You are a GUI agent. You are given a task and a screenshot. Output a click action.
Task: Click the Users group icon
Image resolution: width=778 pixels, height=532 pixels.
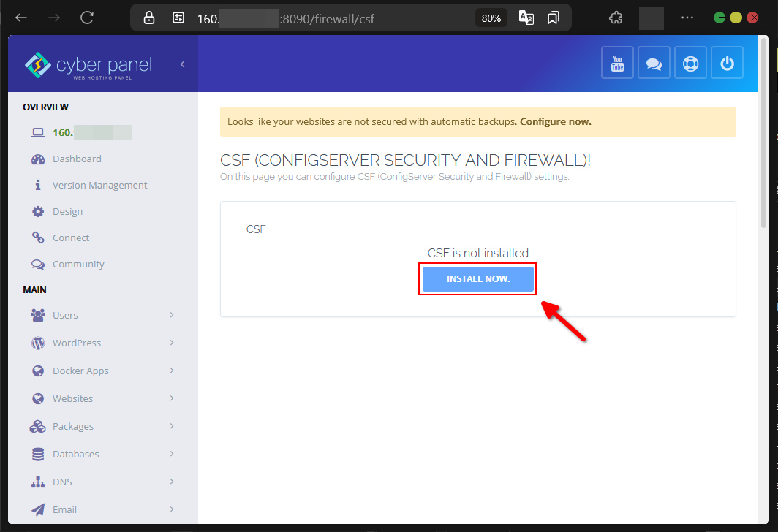coord(38,316)
